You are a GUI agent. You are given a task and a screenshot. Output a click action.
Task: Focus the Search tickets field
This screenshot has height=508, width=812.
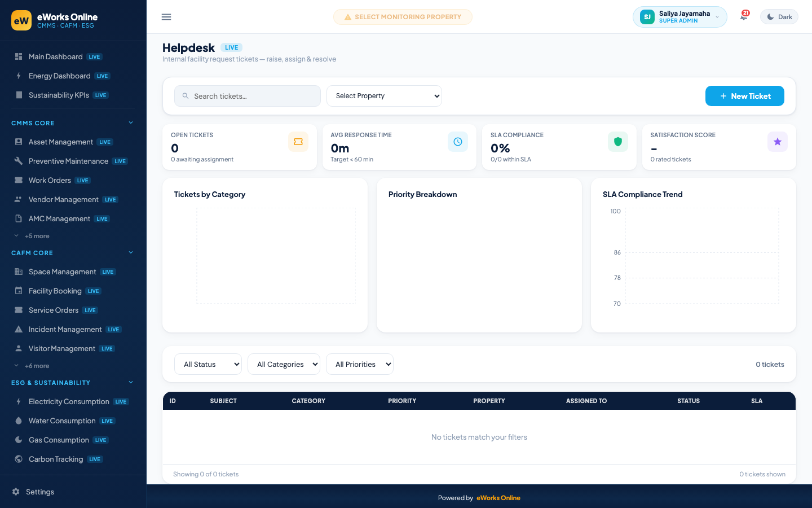tap(248, 96)
